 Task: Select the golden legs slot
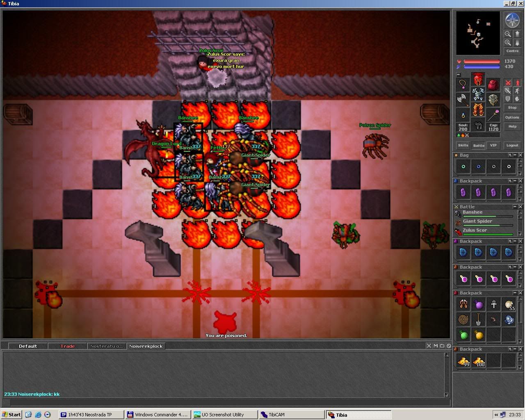click(x=478, y=110)
